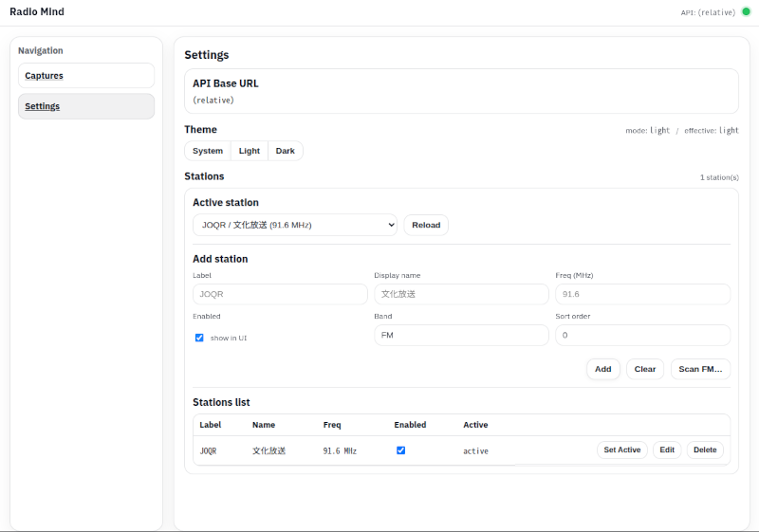Switch theme to Dark

[x=286, y=151]
